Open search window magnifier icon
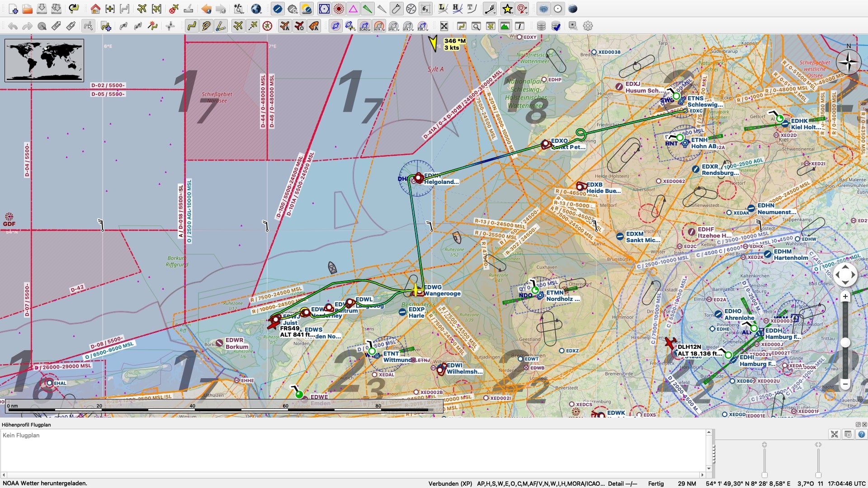 [476, 26]
